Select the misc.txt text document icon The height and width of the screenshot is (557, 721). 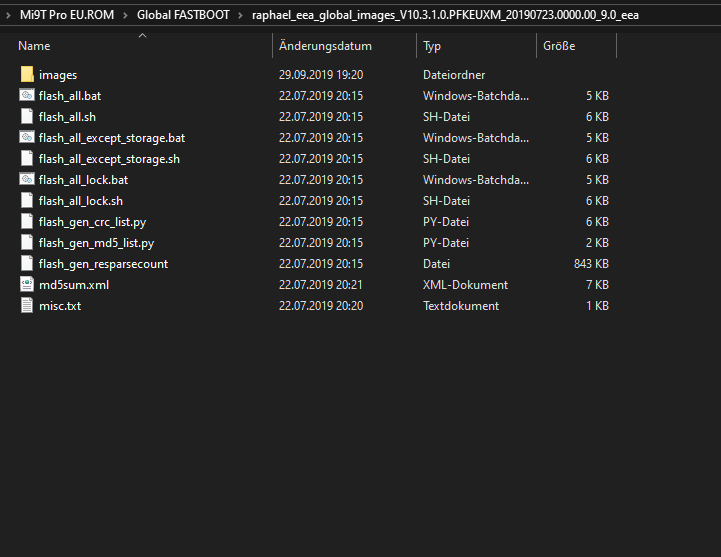[27, 305]
